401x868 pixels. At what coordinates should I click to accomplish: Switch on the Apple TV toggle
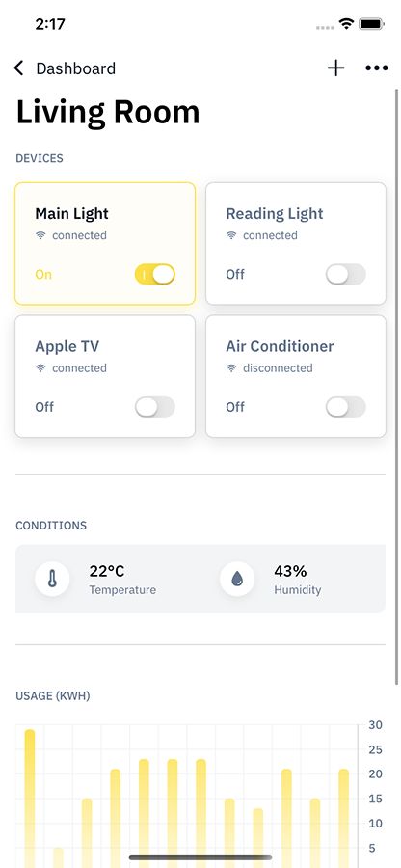[x=155, y=407]
